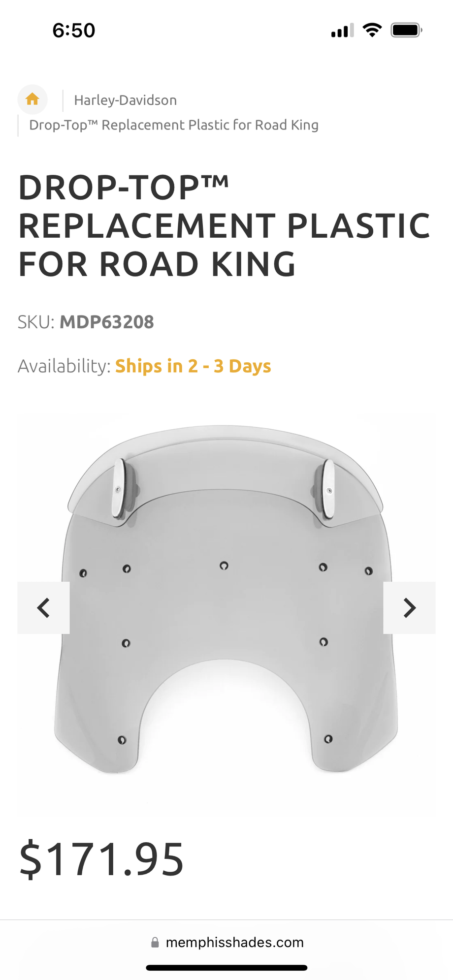Tap the center mounting hole on the windshield
453x980 pixels.
point(224,566)
